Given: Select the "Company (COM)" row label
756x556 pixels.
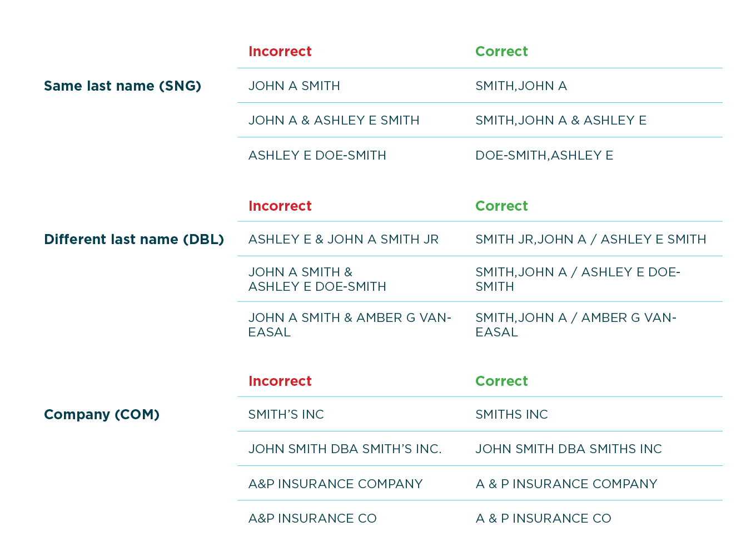Looking at the screenshot, I should coord(102,415).
